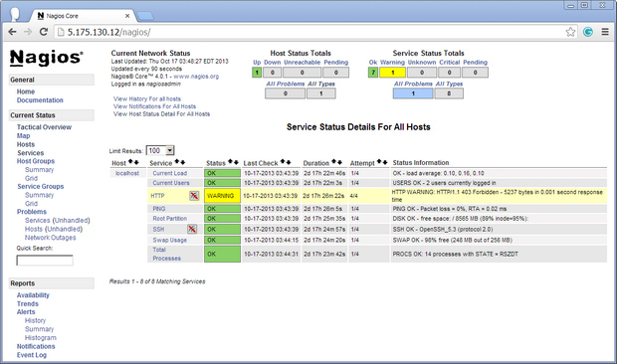The height and width of the screenshot is (364, 617).
Task: Click the green host Up count
Action: tap(257, 73)
